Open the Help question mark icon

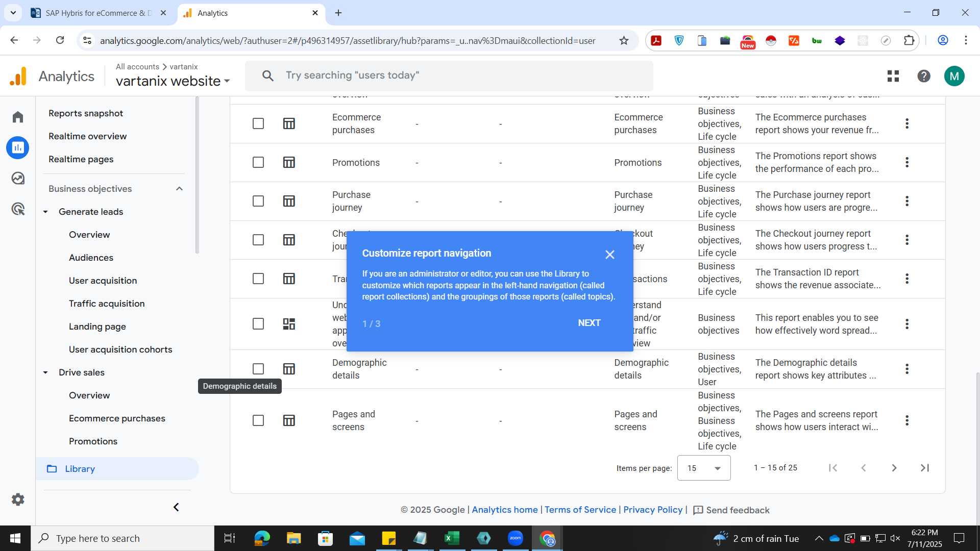(x=924, y=76)
